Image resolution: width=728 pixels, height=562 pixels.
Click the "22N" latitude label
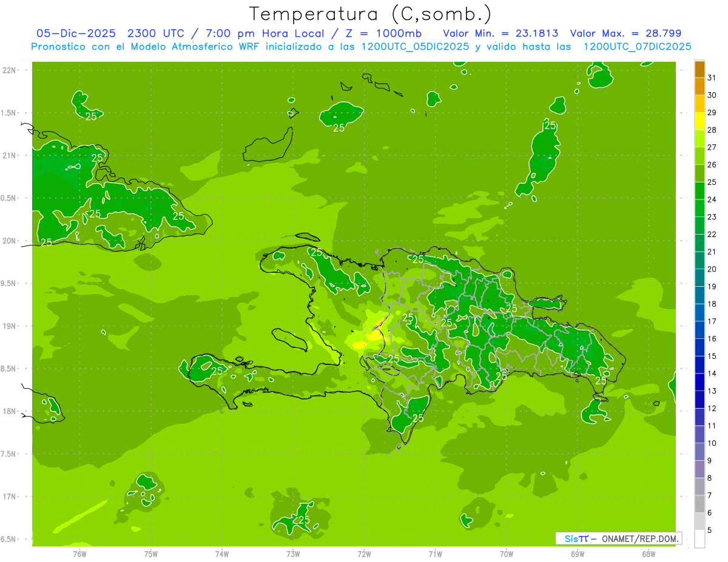[9, 70]
